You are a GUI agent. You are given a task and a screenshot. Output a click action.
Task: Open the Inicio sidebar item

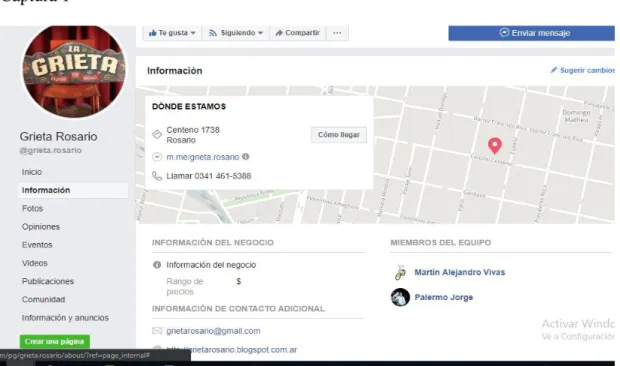32,172
